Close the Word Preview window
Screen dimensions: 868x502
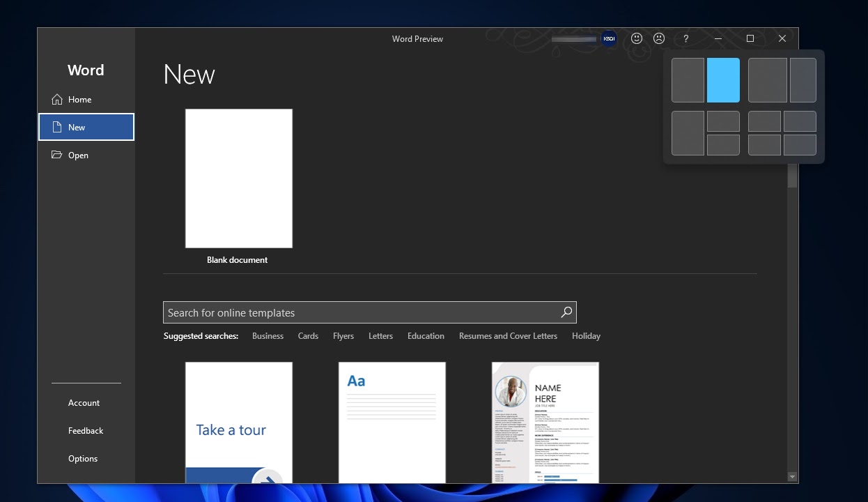click(782, 39)
